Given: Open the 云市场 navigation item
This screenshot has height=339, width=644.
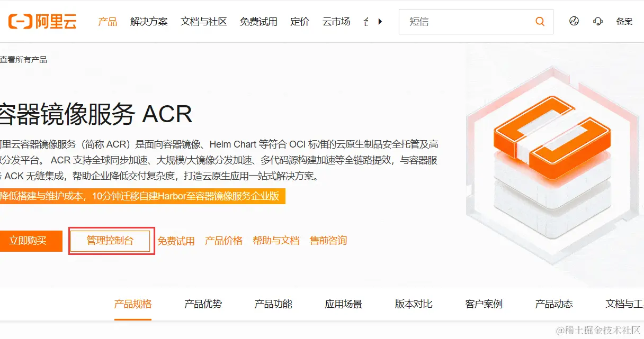Looking at the screenshot, I should [x=336, y=22].
